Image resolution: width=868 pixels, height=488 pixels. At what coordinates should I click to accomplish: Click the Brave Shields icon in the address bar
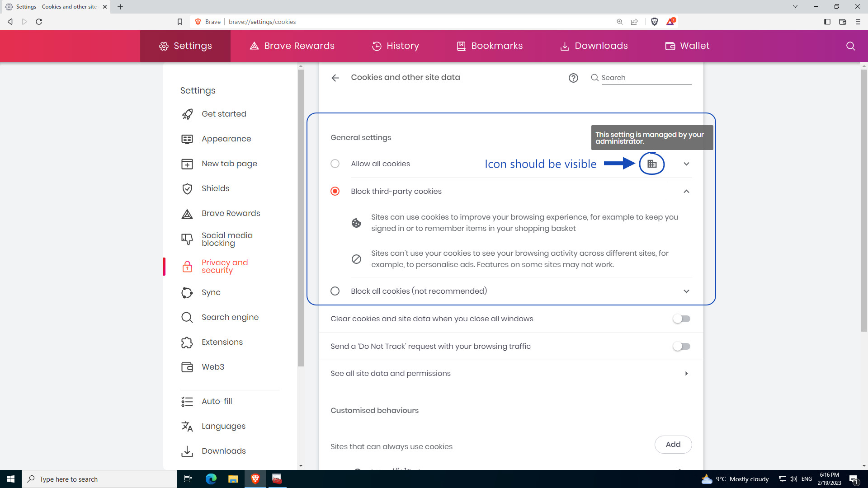click(654, 21)
